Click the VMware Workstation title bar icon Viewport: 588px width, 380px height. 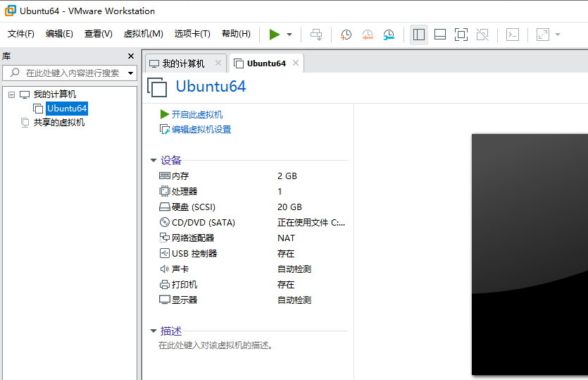(11, 11)
